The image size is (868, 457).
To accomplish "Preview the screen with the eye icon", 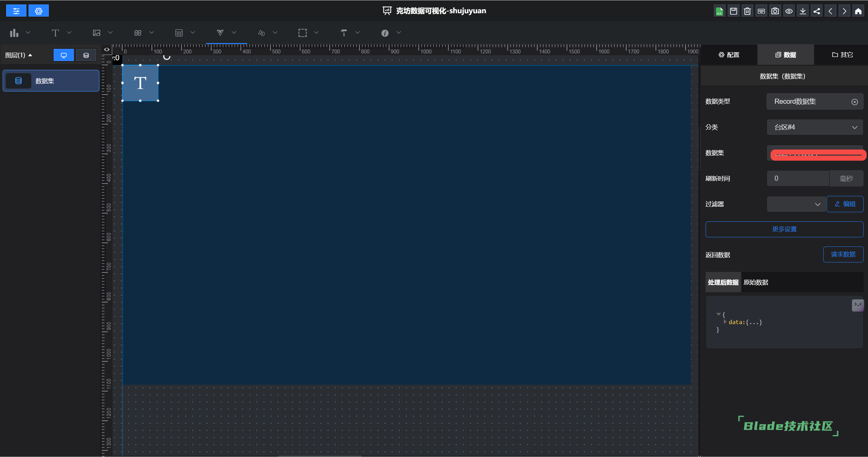I will 789,11.
